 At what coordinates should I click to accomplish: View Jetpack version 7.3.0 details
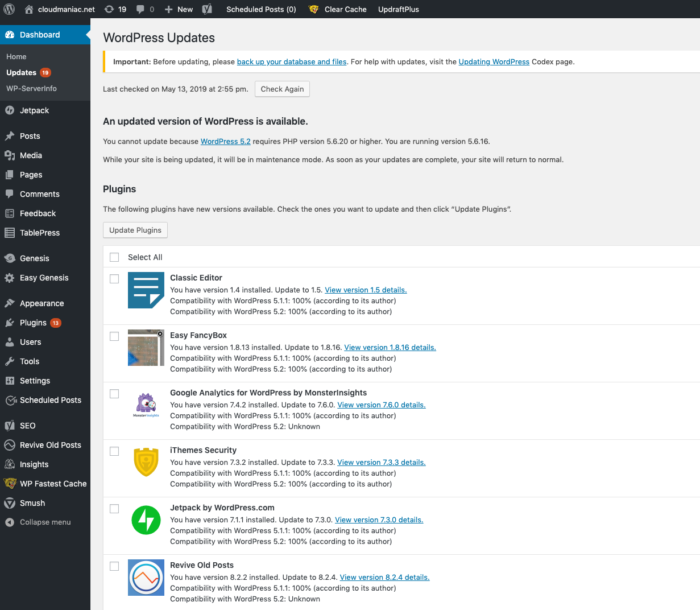pyautogui.click(x=379, y=520)
